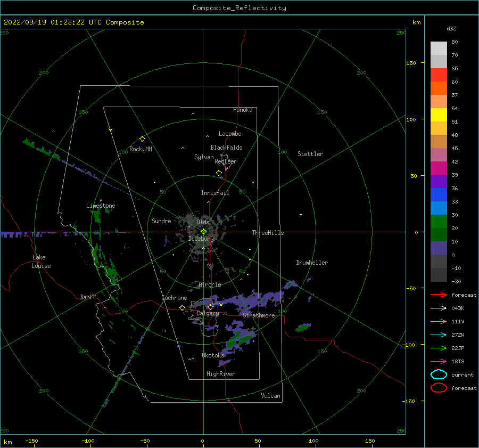The width and height of the screenshot is (479, 448).
Task: Click the ThreeHills town label
Action: tap(268, 233)
